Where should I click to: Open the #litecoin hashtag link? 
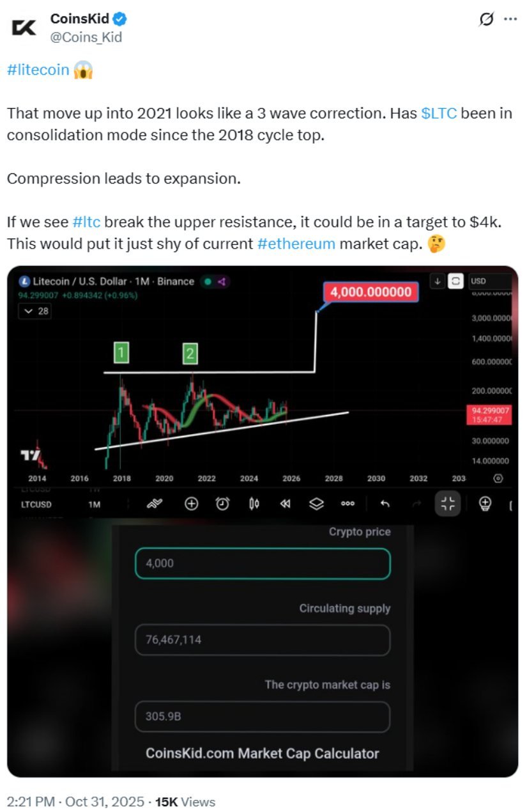(x=38, y=70)
